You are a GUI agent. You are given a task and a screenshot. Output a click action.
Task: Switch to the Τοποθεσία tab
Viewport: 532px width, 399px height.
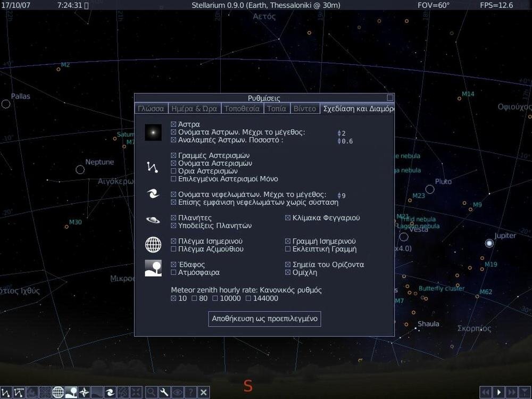pos(242,108)
